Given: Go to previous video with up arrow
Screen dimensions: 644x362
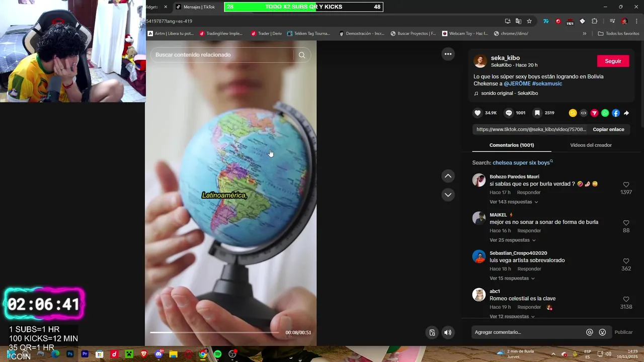Looking at the screenshot, I should tap(448, 176).
